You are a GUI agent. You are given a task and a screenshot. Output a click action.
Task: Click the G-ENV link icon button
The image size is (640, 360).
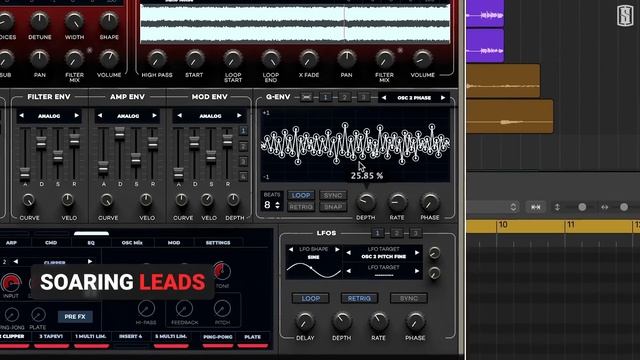(x=306, y=97)
